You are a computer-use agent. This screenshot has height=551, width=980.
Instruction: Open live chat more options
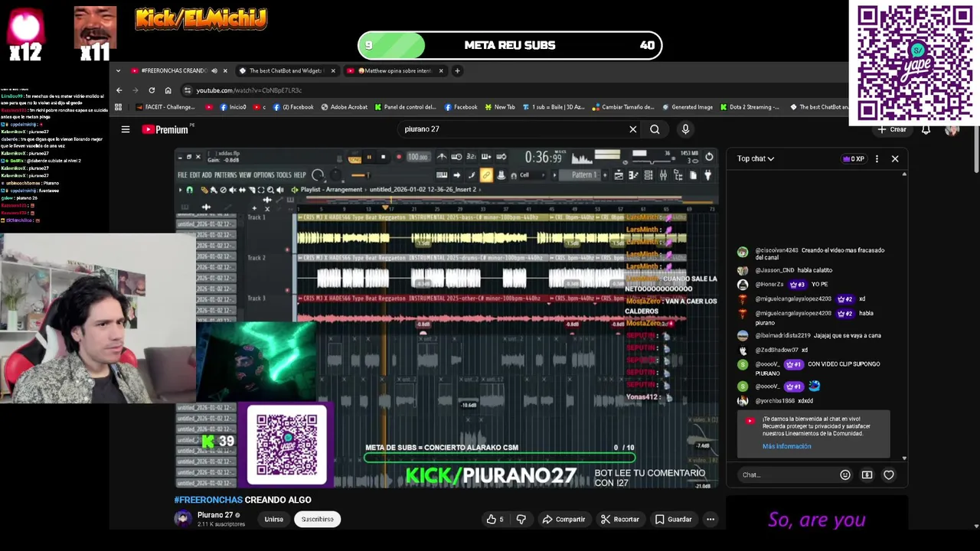click(x=877, y=158)
